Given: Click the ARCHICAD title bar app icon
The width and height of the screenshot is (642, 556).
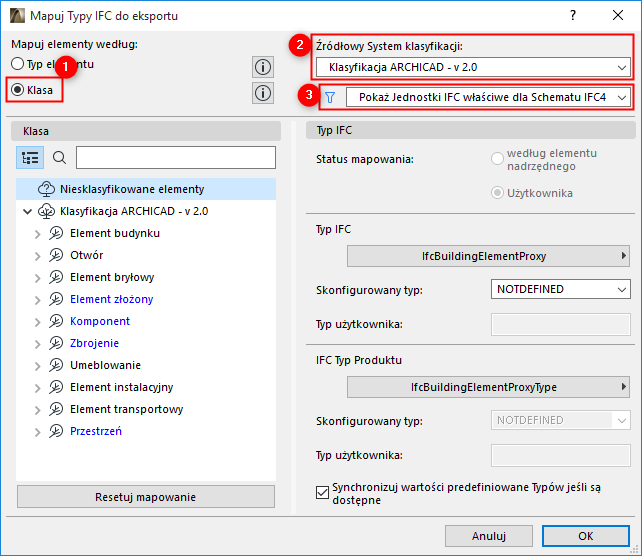Looking at the screenshot, I should 17,16.
